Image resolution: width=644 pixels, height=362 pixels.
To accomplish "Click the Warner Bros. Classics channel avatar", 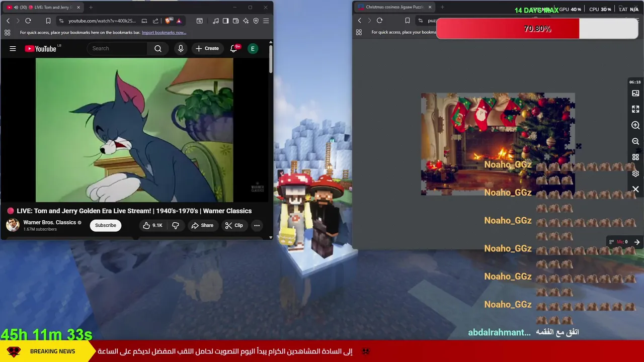I will click(13, 225).
